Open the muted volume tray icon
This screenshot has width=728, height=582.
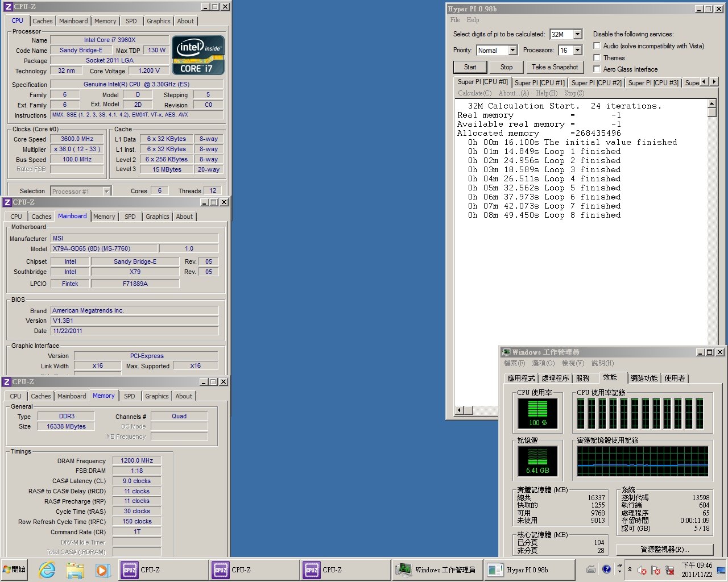[x=642, y=570]
